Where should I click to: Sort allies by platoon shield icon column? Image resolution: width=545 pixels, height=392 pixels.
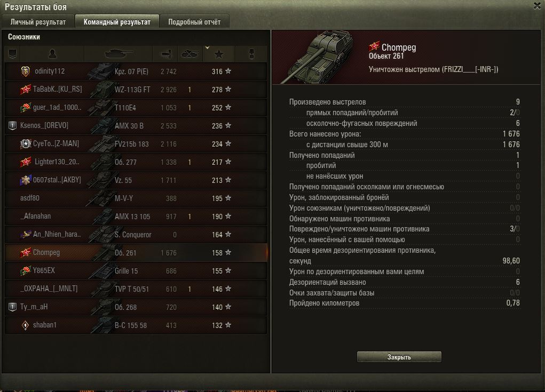pyautogui.click(x=12, y=54)
